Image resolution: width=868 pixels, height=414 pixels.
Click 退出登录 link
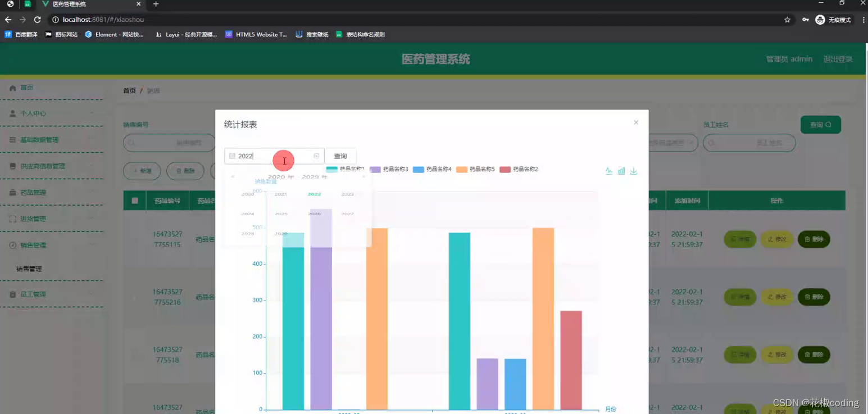[x=838, y=59]
